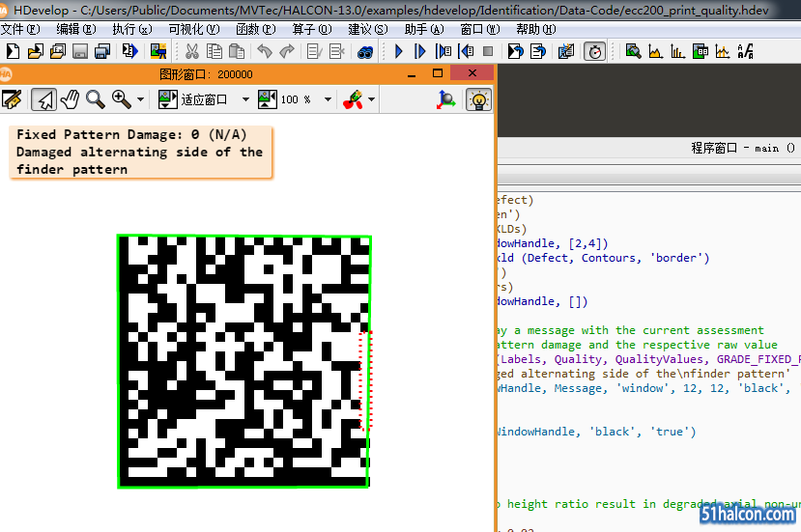801x532 pixels.
Task: Browse example programs with the Fx folder icon
Action: tap(58, 51)
